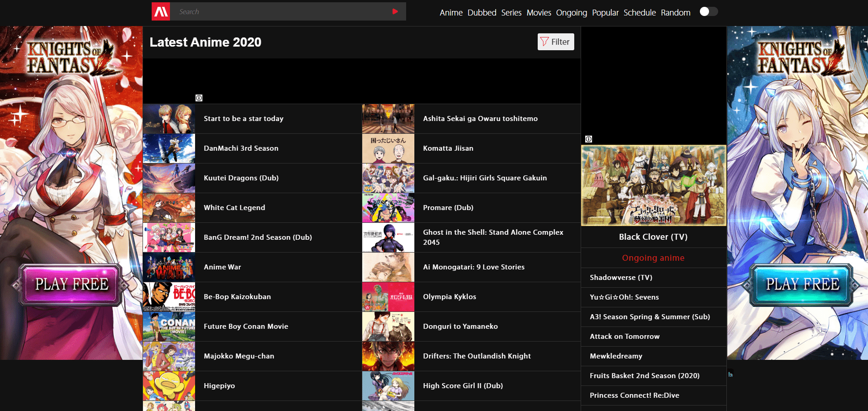
Task: Click the ad info icon above the anime list
Action: coord(199,98)
